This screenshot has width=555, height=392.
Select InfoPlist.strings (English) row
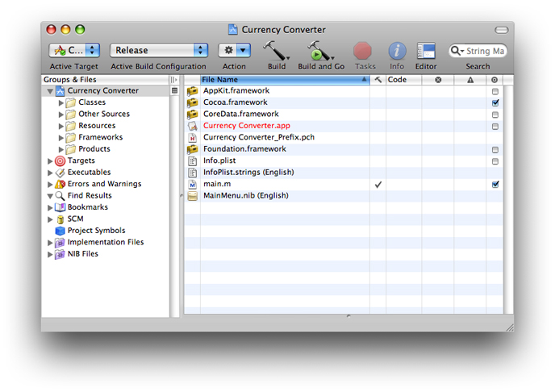click(344, 173)
